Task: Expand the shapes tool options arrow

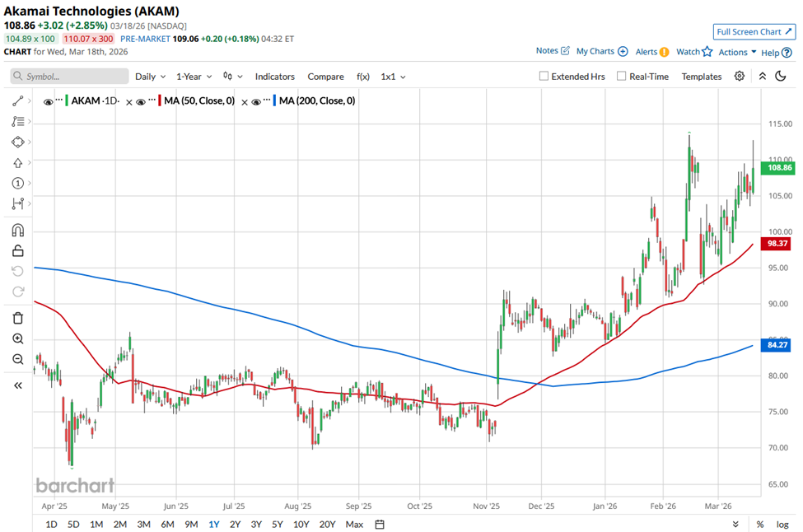Action: [x=29, y=142]
